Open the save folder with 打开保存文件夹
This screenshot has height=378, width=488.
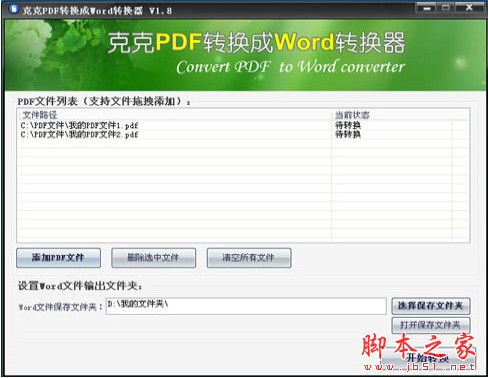click(431, 325)
